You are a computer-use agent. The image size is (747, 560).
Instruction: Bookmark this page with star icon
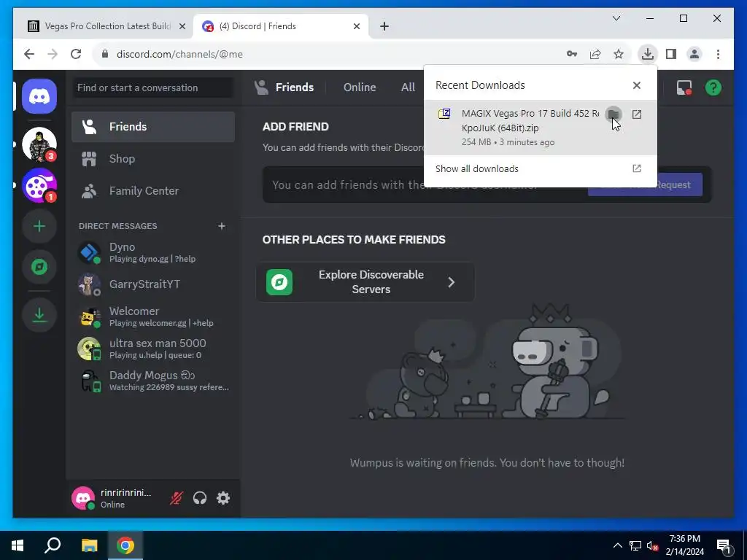pos(619,54)
